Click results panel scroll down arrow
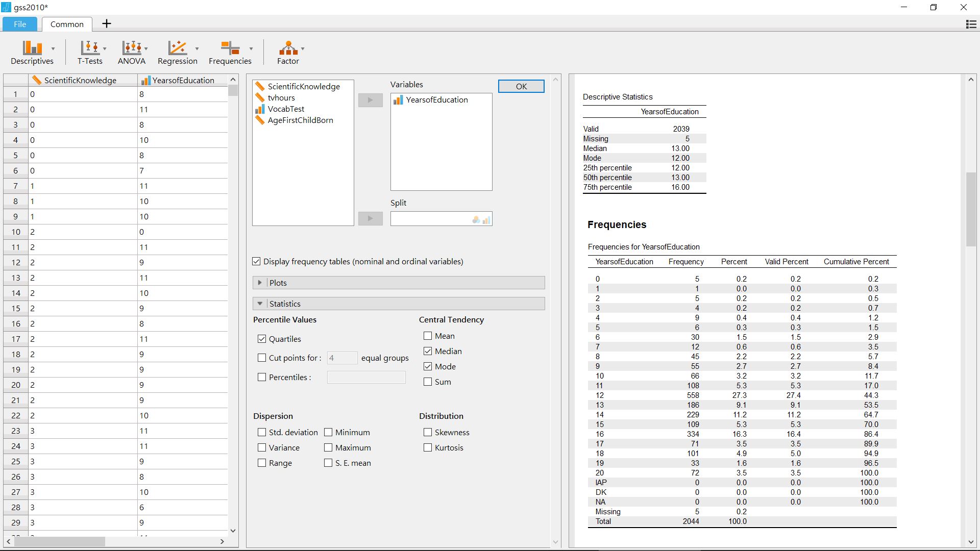The image size is (980, 551). tap(971, 542)
